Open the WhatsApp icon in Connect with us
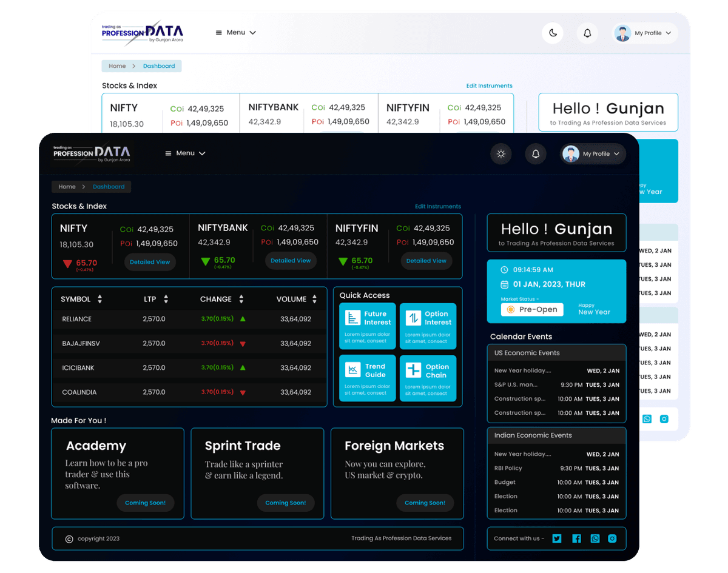Screen dimensions: 728x573 click(x=595, y=538)
